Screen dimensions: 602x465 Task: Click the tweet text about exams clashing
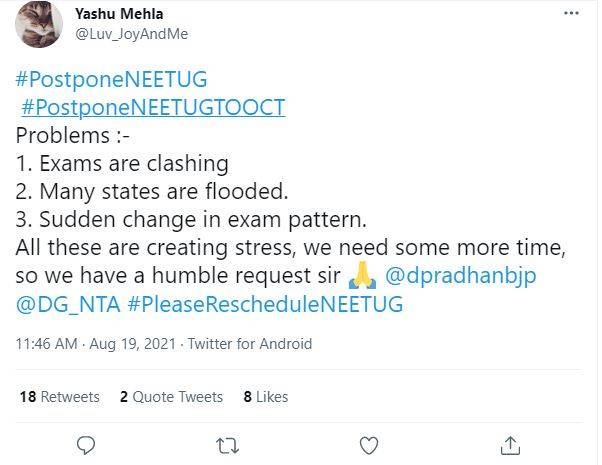point(122,162)
